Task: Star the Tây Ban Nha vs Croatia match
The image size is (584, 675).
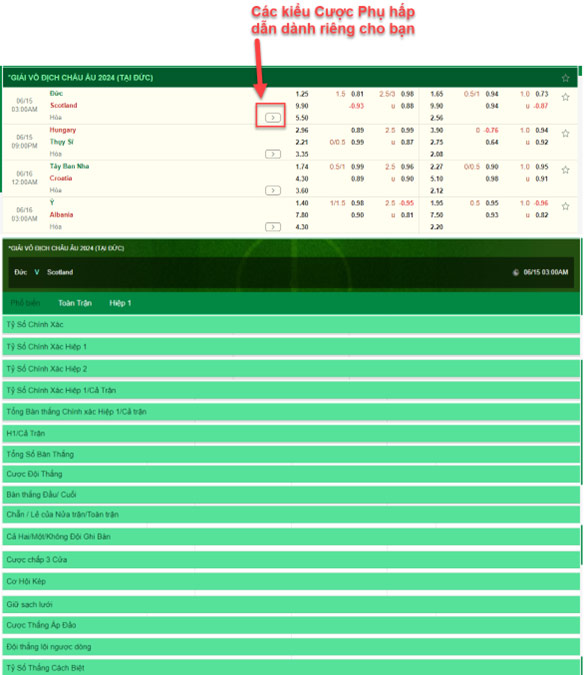Action: (565, 170)
